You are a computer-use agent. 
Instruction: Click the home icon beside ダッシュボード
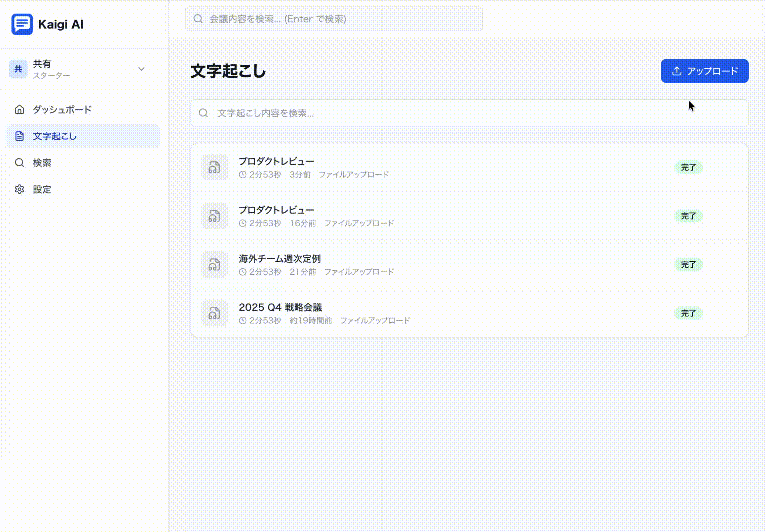[19, 109]
